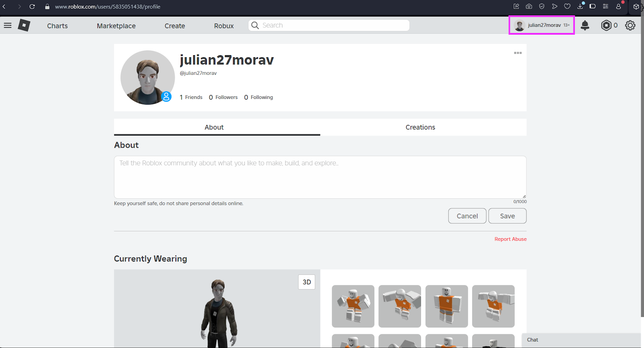This screenshot has height=348, width=644.
Task: View the 0 Followers list
Action: point(223,97)
